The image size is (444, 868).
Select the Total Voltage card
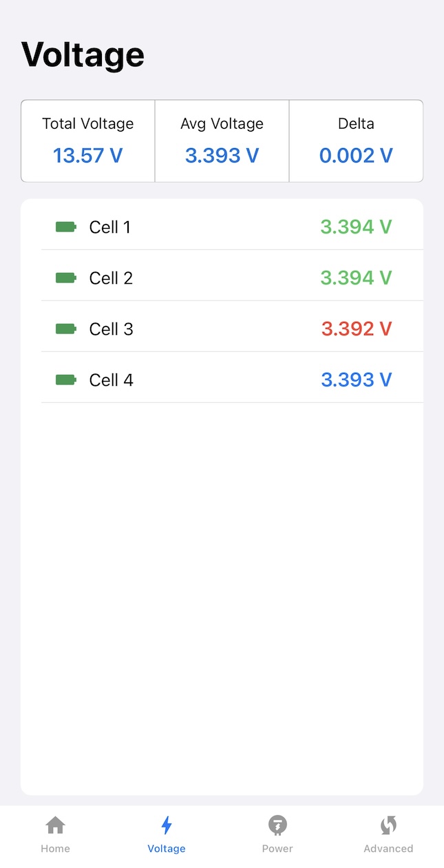point(88,141)
